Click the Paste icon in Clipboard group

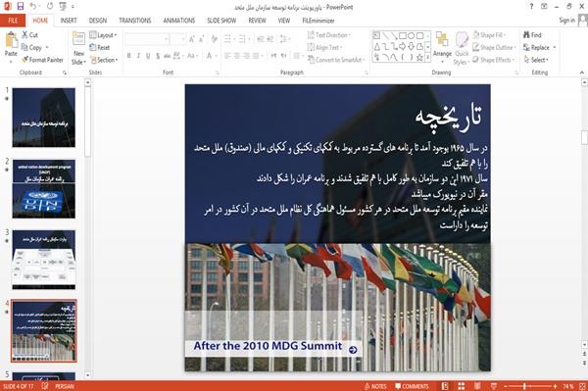coord(11,40)
